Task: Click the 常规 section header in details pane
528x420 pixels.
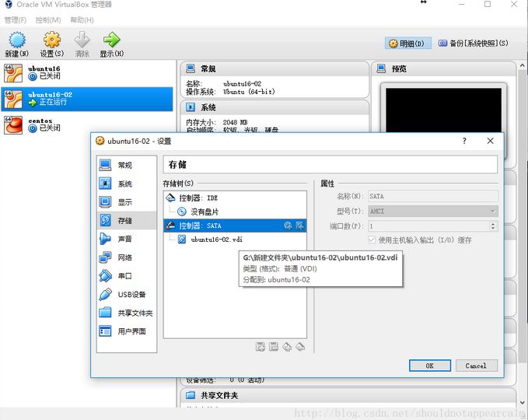Action: tap(274, 68)
